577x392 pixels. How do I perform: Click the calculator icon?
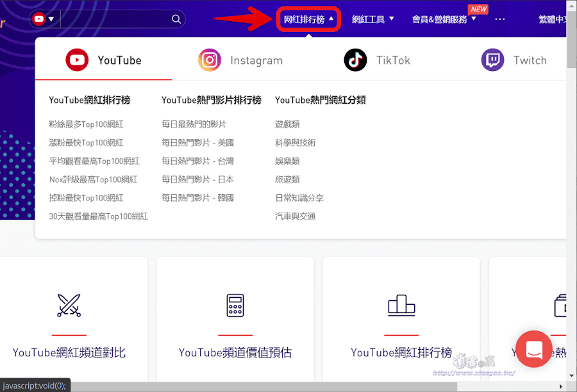click(x=235, y=306)
